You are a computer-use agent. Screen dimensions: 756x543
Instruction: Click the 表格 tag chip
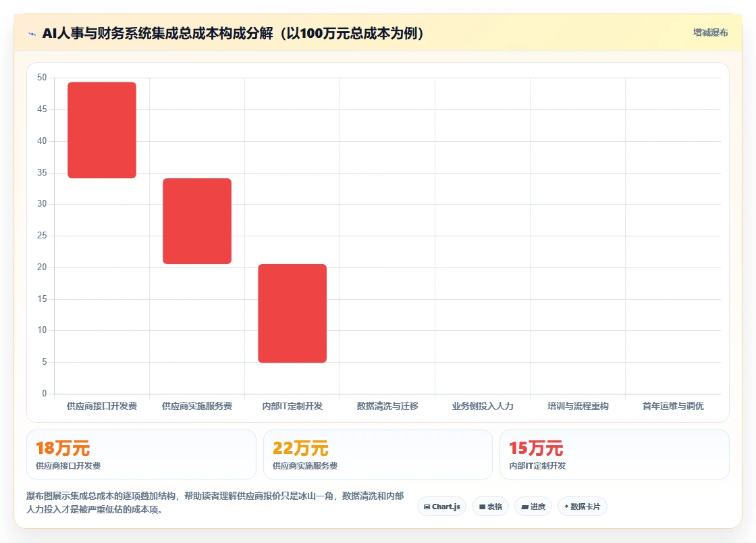coord(490,507)
